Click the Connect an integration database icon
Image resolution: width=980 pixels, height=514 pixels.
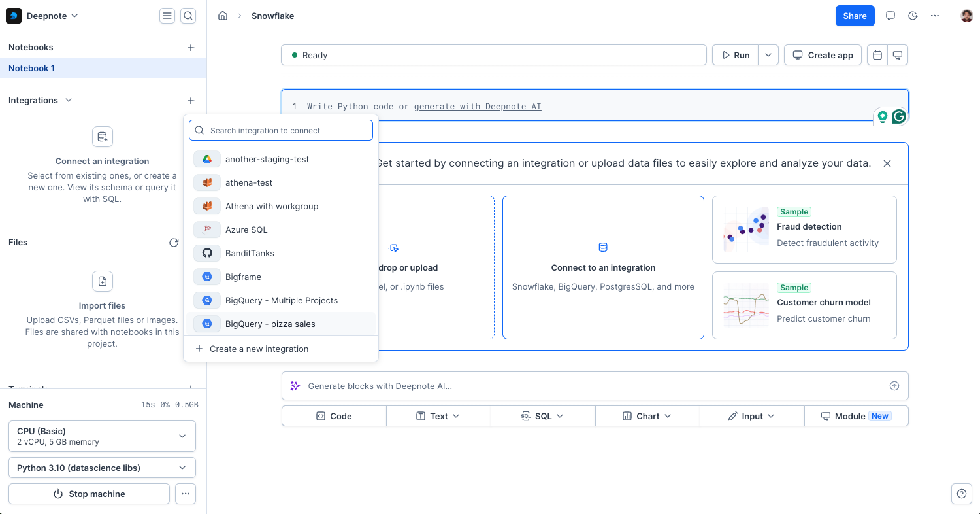click(x=103, y=137)
